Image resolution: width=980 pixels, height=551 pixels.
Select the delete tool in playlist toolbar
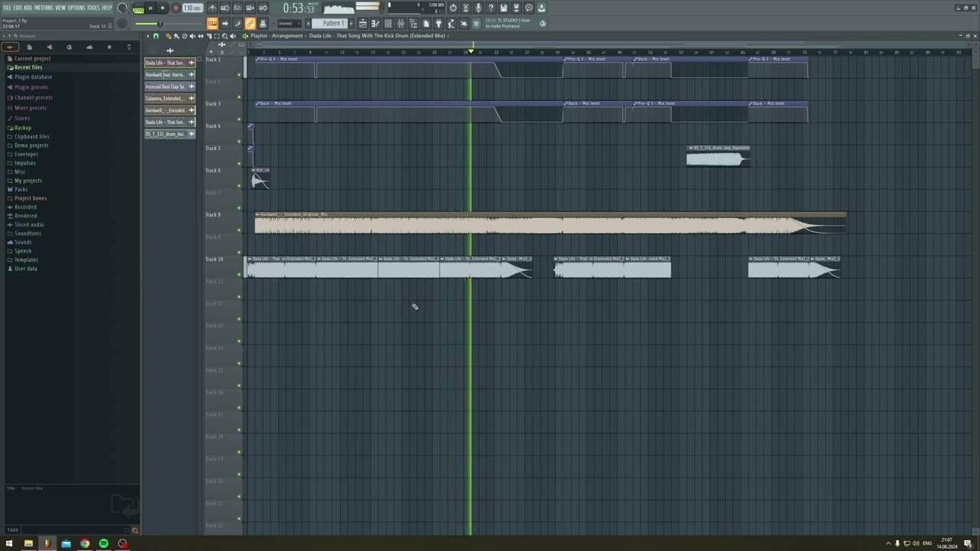pos(185,36)
